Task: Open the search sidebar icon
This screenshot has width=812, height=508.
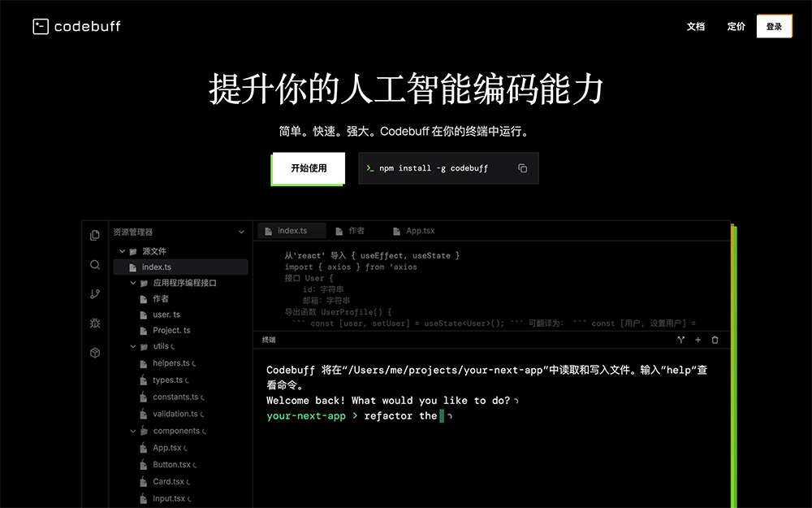Action: (95, 265)
